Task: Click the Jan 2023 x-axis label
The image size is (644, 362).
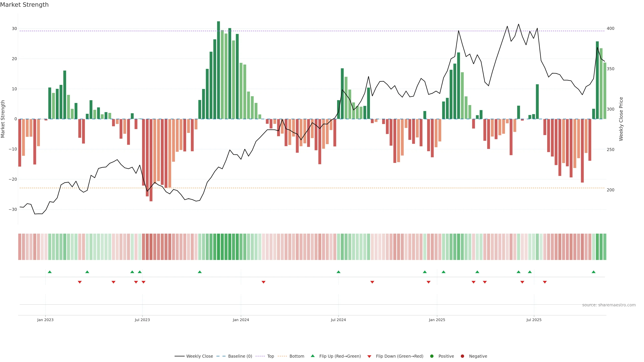Action: pos(45,320)
